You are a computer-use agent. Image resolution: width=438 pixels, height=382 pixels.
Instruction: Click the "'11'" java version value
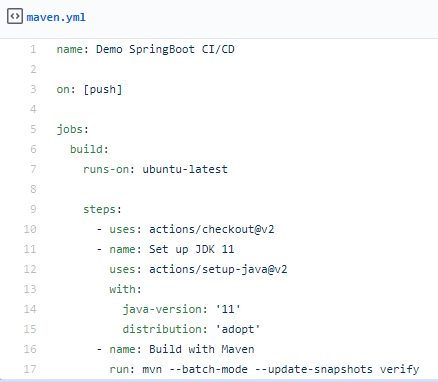coord(228,309)
